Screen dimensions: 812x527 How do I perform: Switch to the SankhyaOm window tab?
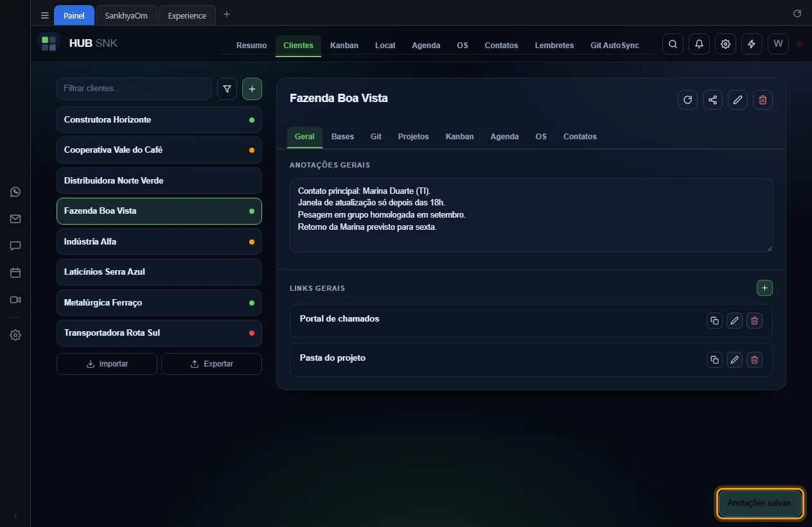(x=126, y=15)
